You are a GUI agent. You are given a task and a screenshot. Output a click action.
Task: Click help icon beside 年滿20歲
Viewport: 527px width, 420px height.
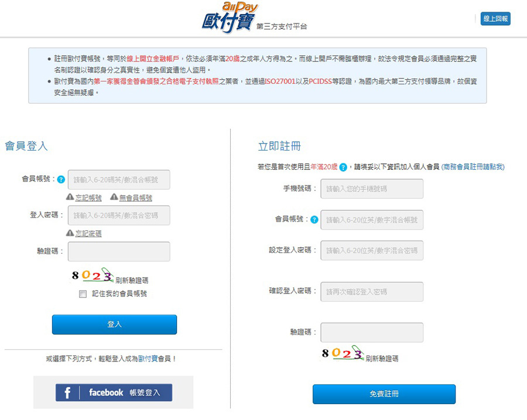pyautogui.click(x=343, y=167)
